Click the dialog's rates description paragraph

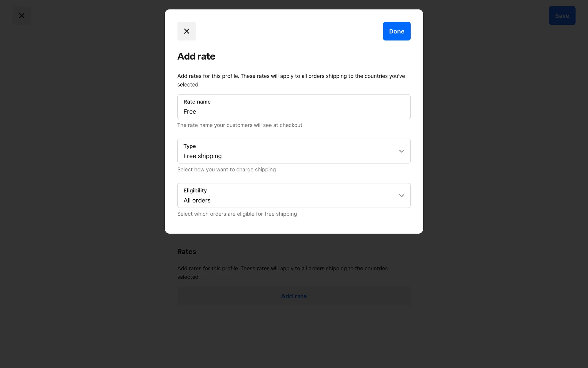click(x=291, y=80)
